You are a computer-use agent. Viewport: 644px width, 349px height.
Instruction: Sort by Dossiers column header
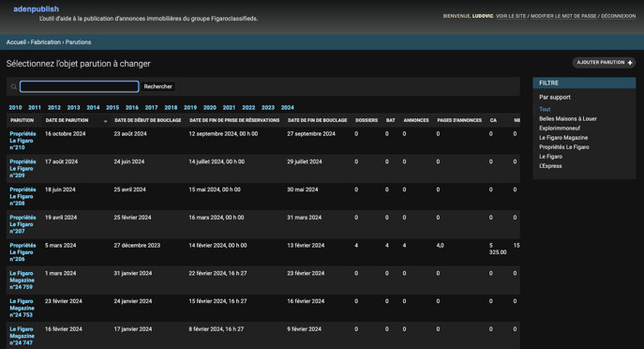coord(367,120)
